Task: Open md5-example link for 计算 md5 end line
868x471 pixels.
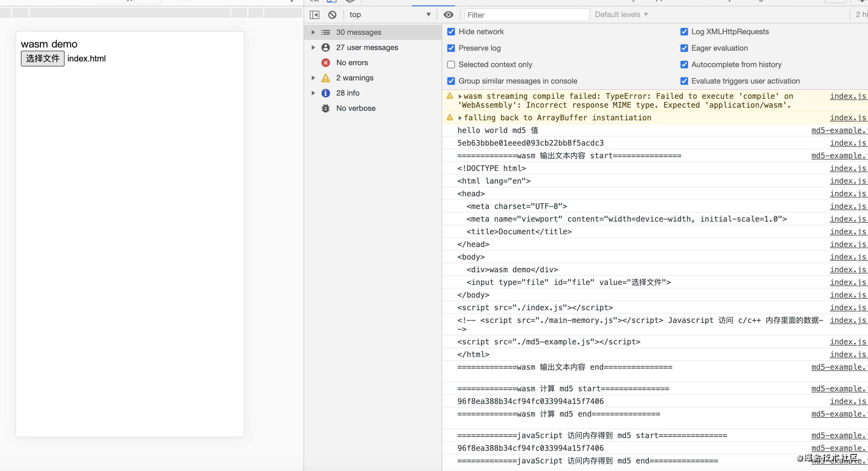Action: (839, 414)
